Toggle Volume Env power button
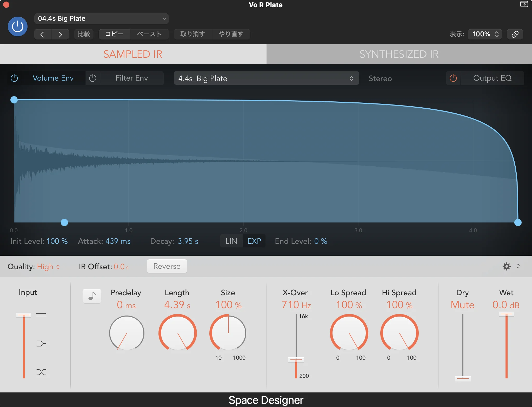532x407 pixels. pos(14,78)
